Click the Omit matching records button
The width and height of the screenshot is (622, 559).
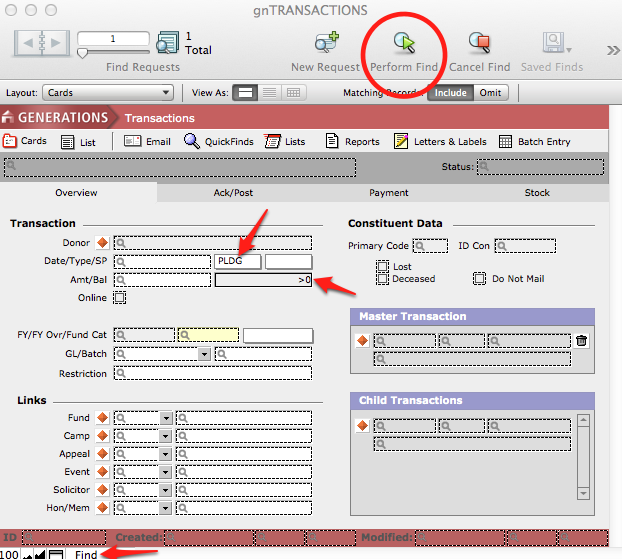click(490, 93)
